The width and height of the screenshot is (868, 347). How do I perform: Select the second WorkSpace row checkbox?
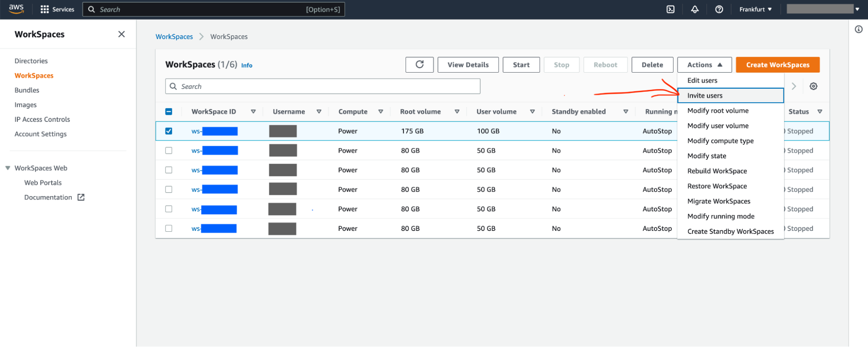pos(169,150)
